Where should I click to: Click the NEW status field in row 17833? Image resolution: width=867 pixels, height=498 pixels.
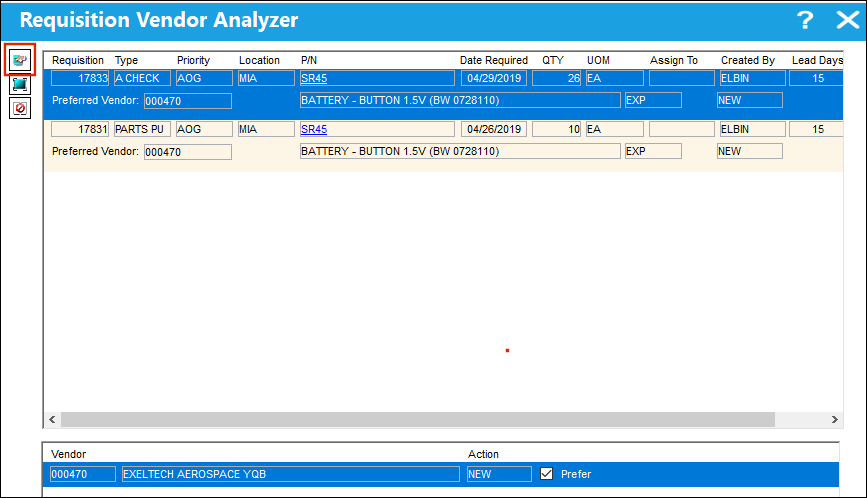tap(750, 100)
